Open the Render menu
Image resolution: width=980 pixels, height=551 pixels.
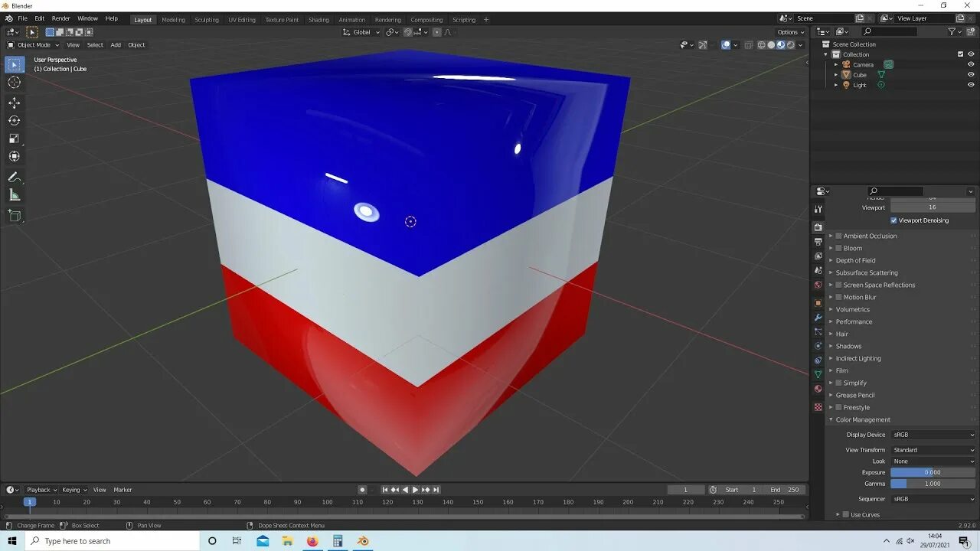click(60, 18)
